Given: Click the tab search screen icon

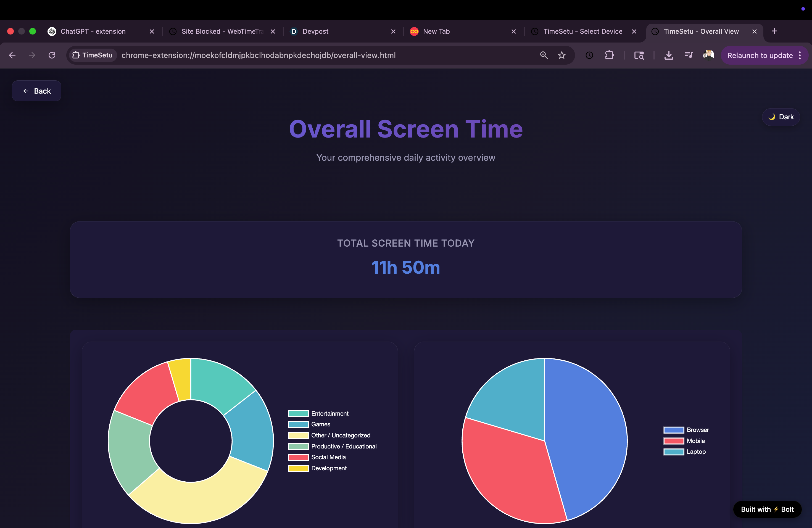Looking at the screenshot, I should point(639,55).
